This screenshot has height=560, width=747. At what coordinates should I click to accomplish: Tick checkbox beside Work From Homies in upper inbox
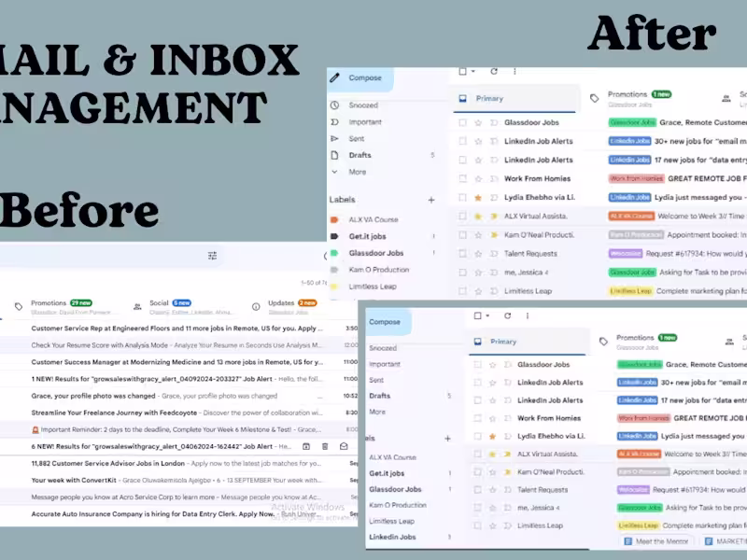pyautogui.click(x=462, y=178)
